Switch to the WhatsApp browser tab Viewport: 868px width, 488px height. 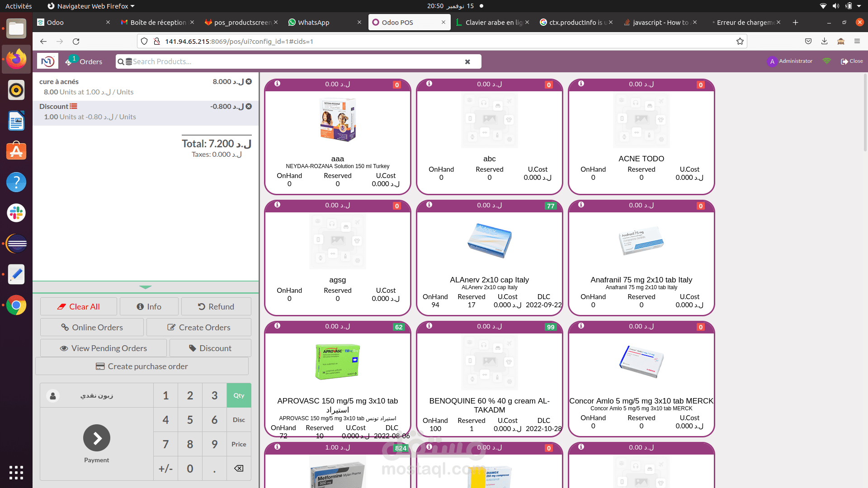click(x=325, y=22)
